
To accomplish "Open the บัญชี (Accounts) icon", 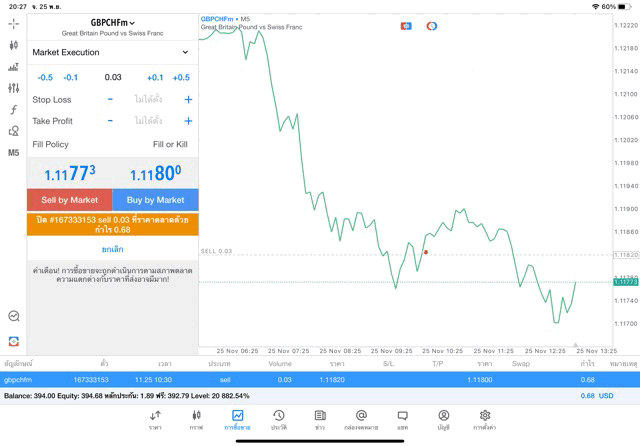I will pos(443,419).
